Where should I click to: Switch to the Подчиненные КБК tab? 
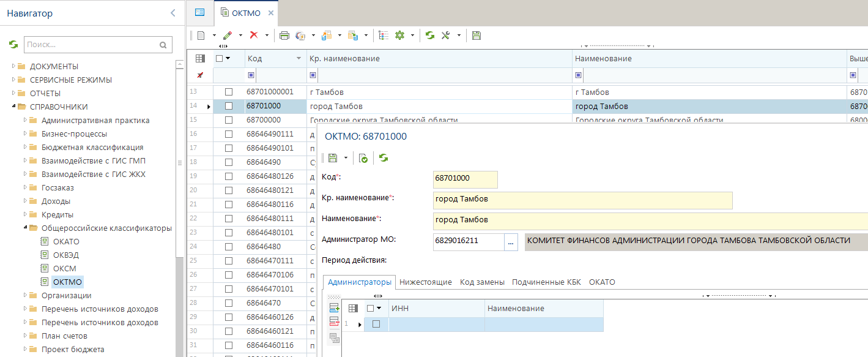click(x=546, y=282)
